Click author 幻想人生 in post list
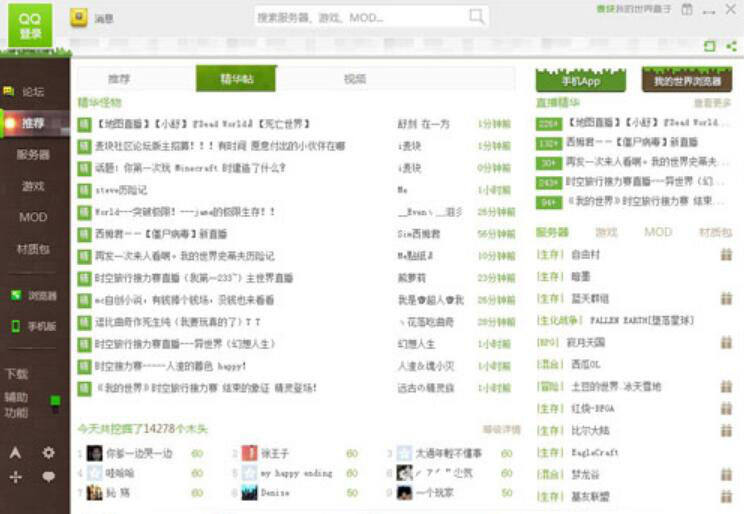The height and width of the screenshot is (514, 744). 416,344
